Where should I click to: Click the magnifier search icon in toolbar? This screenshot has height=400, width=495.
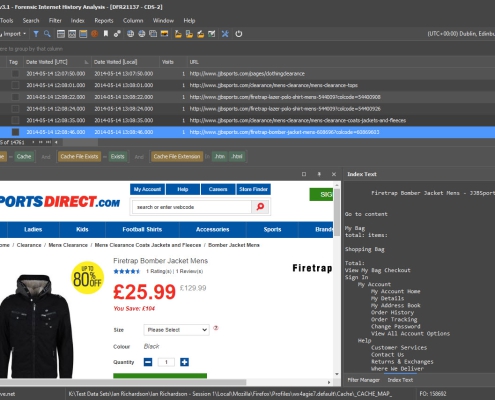pyautogui.click(x=47, y=34)
